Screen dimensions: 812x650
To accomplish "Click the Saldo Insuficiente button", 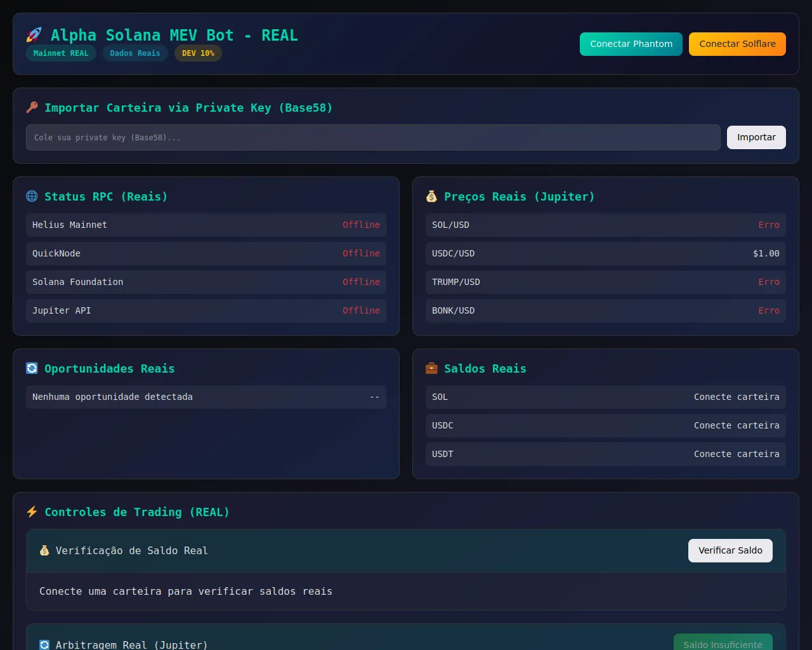I will pos(723,642).
